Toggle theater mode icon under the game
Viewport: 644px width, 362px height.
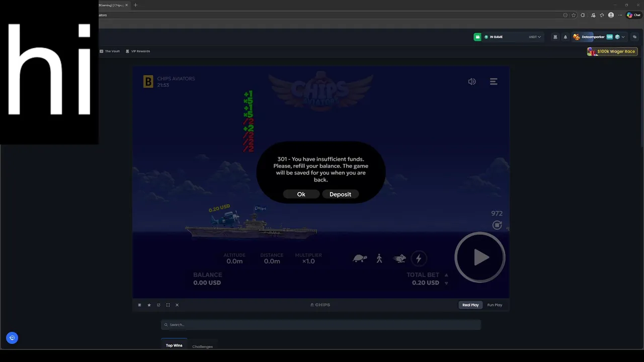click(139, 305)
